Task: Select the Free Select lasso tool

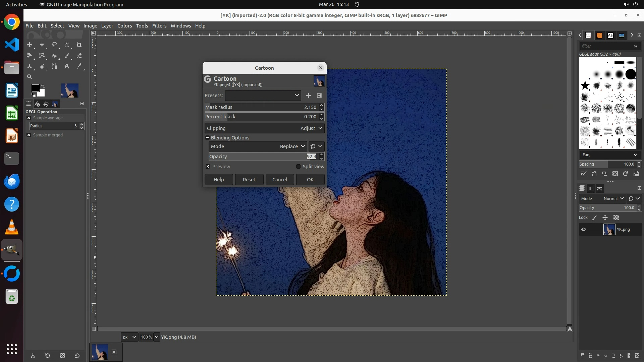Action: point(54,45)
